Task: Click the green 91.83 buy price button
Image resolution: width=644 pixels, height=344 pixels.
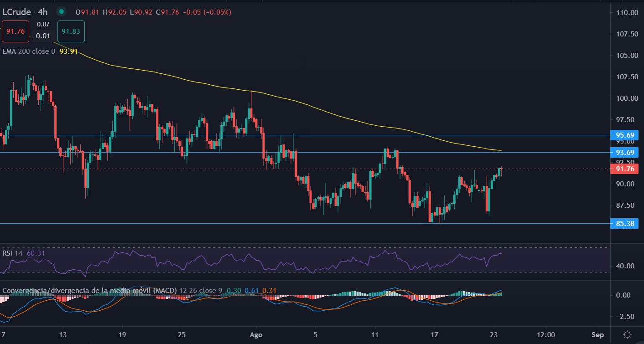Action: (x=71, y=31)
